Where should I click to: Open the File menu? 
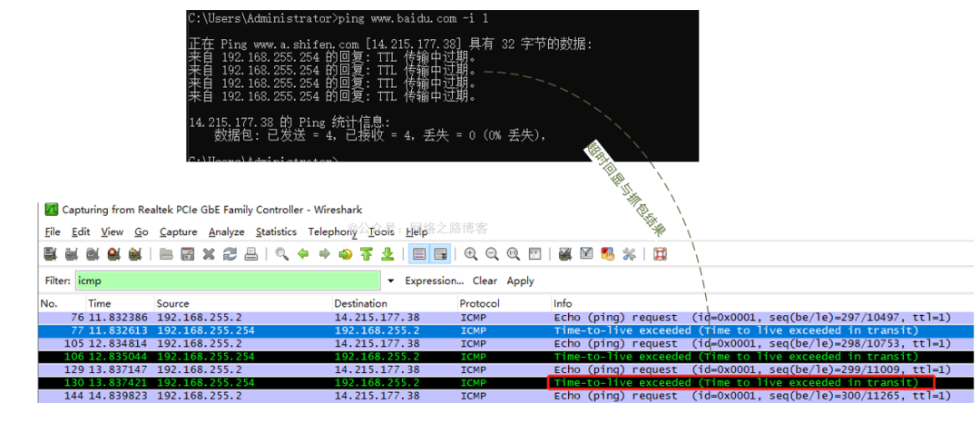53,231
